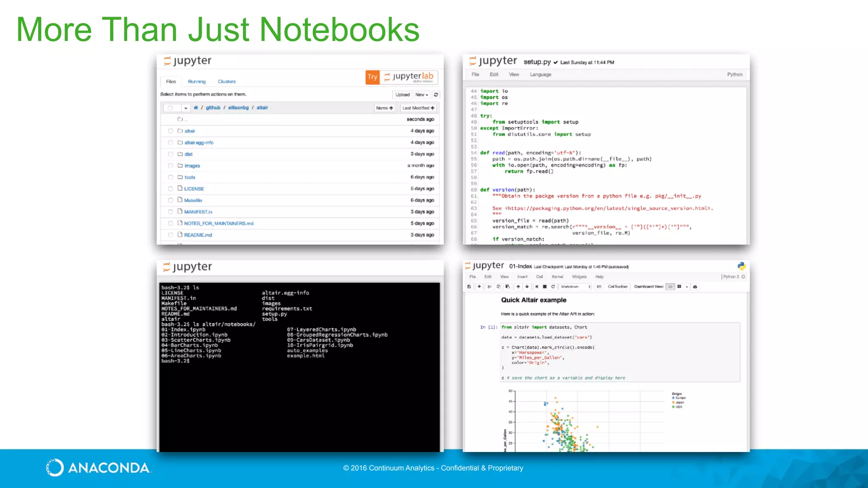Open the Kernel menu in the notebook
The image size is (868, 488).
(x=557, y=277)
